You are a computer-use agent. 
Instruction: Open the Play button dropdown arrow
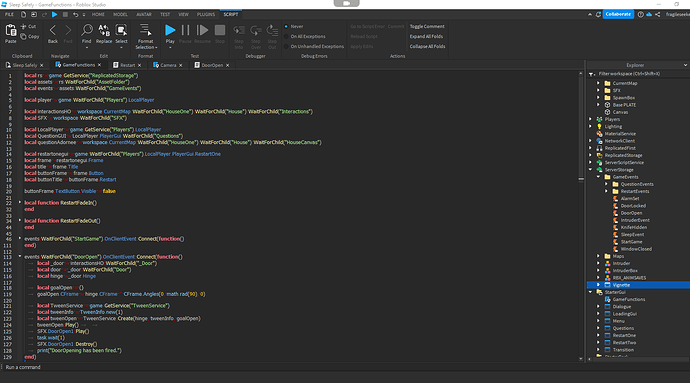[x=170, y=48]
